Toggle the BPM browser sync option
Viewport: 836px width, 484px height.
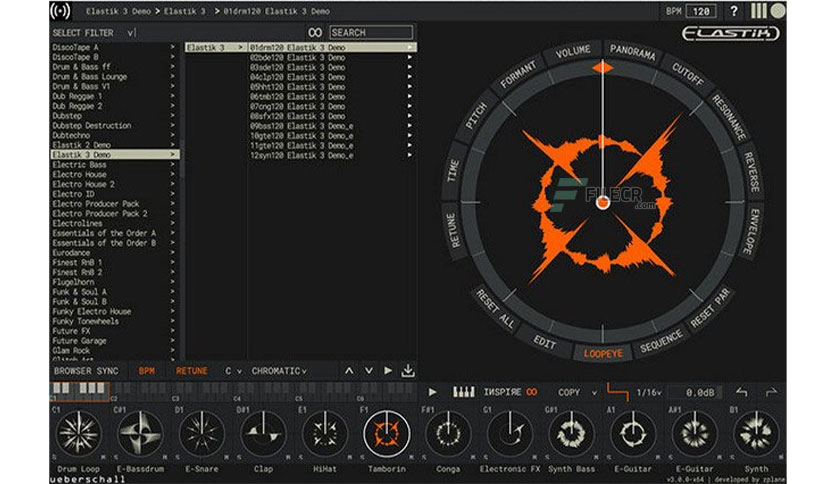(147, 371)
